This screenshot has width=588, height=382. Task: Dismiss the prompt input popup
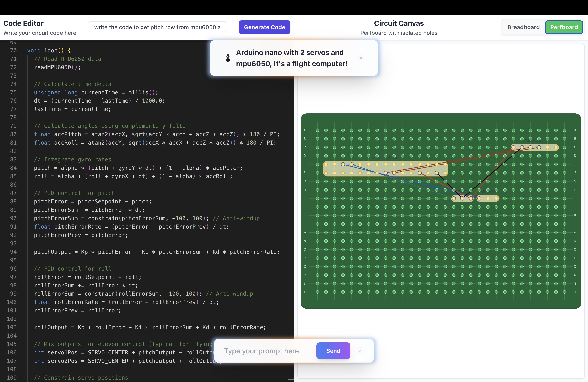tap(360, 351)
